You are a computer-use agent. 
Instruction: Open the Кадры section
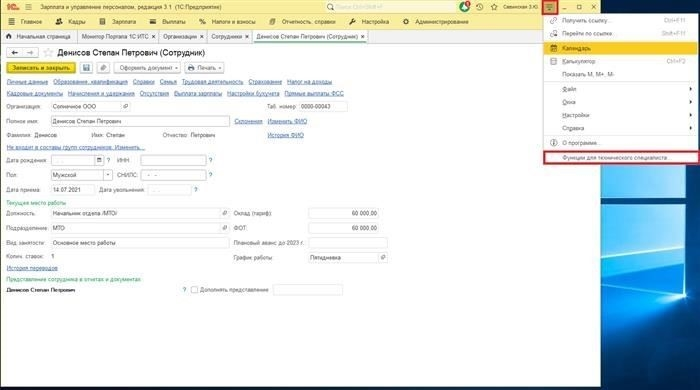pos(71,21)
